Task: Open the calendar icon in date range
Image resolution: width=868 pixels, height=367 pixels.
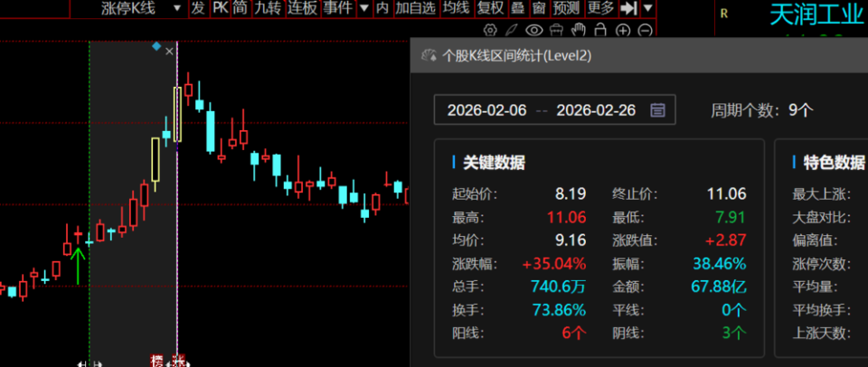Action: [x=657, y=109]
